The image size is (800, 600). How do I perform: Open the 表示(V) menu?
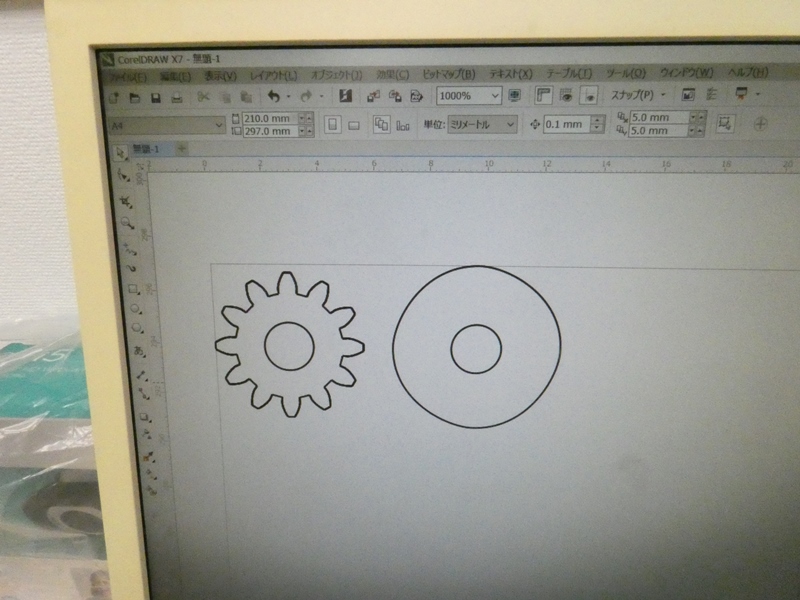coord(220,76)
